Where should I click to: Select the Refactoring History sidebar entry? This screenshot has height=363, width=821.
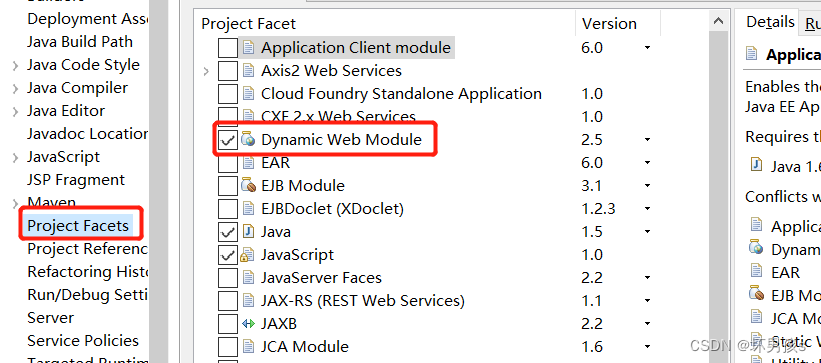click(87, 272)
